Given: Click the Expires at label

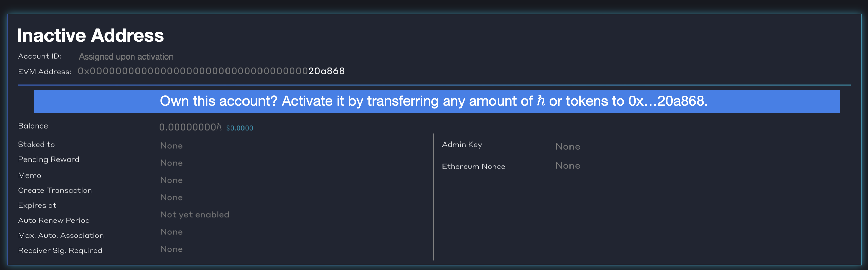Looking at the screenshot, I should click(x=37, y=205).
